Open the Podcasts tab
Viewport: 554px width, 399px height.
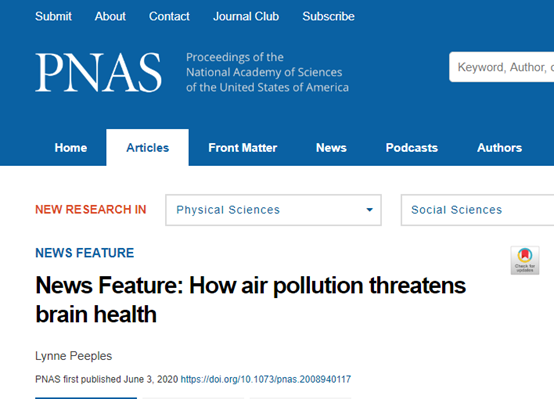[412, 148]
